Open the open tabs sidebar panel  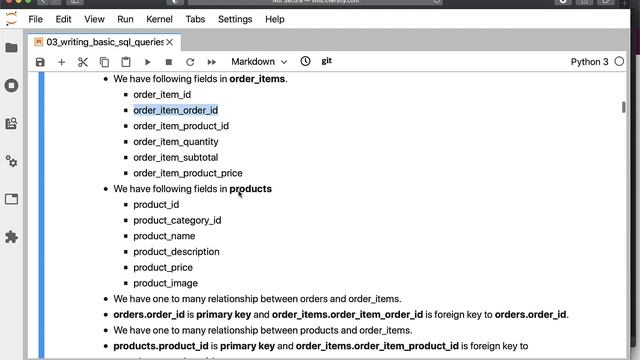point(11,199)
